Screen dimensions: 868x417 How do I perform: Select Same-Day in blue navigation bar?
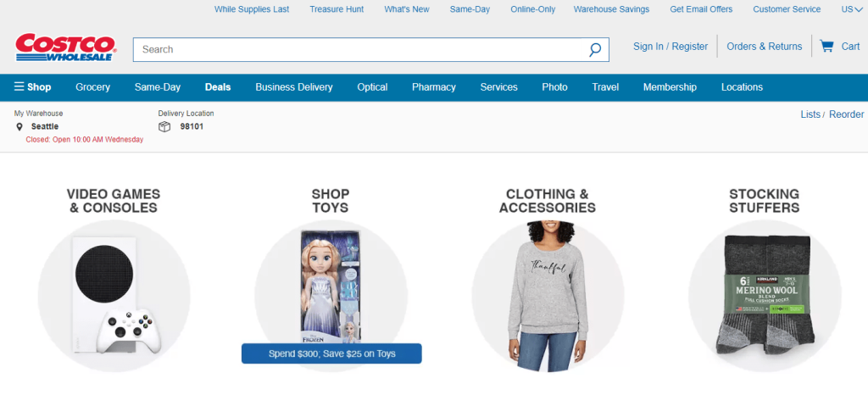(x=158, y=87)
